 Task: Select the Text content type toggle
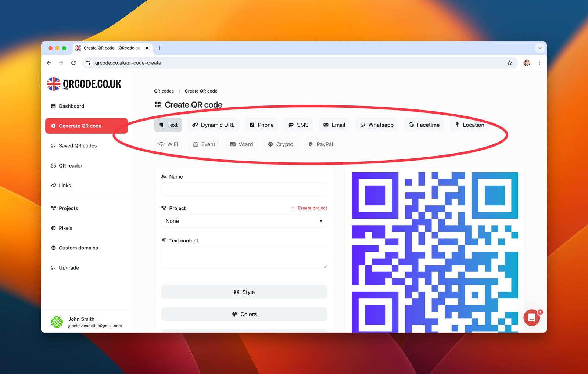click(168, 125)
